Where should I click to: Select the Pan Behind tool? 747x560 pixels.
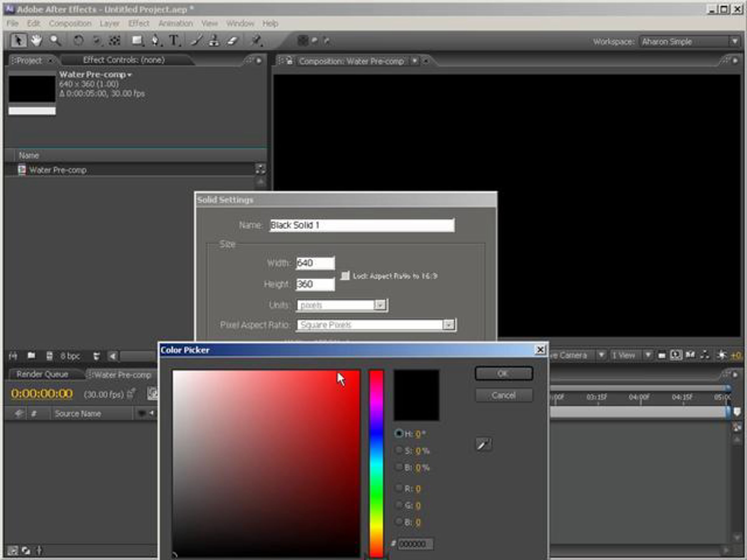click(115, 41)
